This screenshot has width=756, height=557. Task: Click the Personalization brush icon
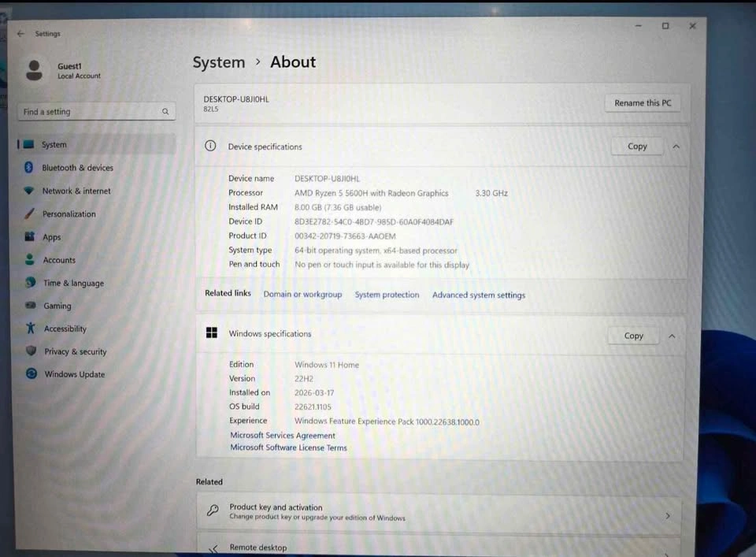pyautogui.click(x=29, y=214)
